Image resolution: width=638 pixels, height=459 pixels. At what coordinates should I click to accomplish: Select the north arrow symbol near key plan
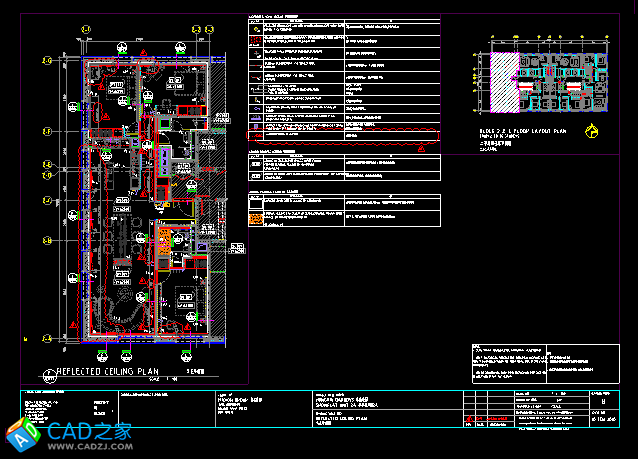592,129
